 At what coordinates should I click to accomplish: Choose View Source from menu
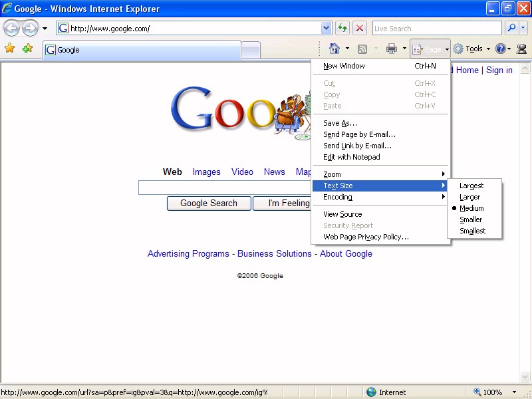tap(380, 214)
